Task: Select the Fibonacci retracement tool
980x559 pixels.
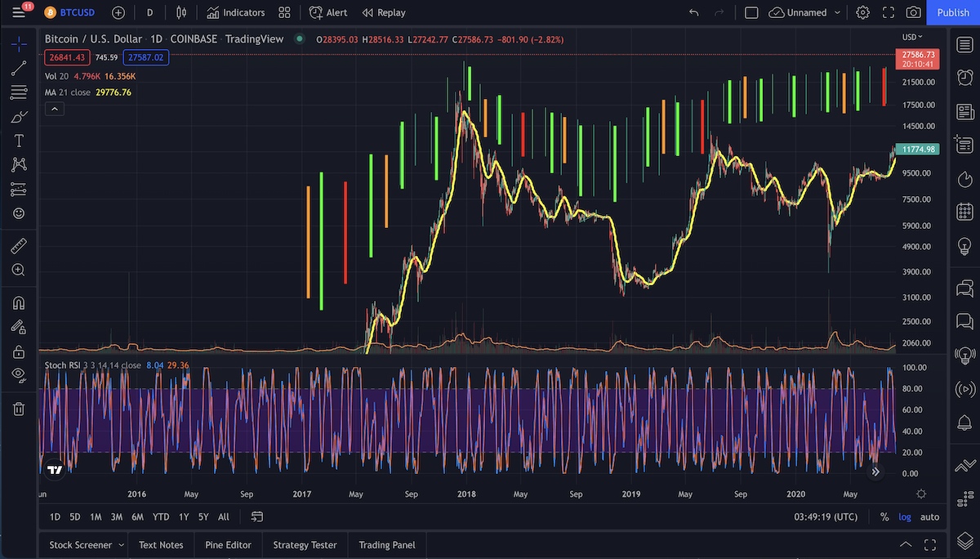Action: pos(19,92)
